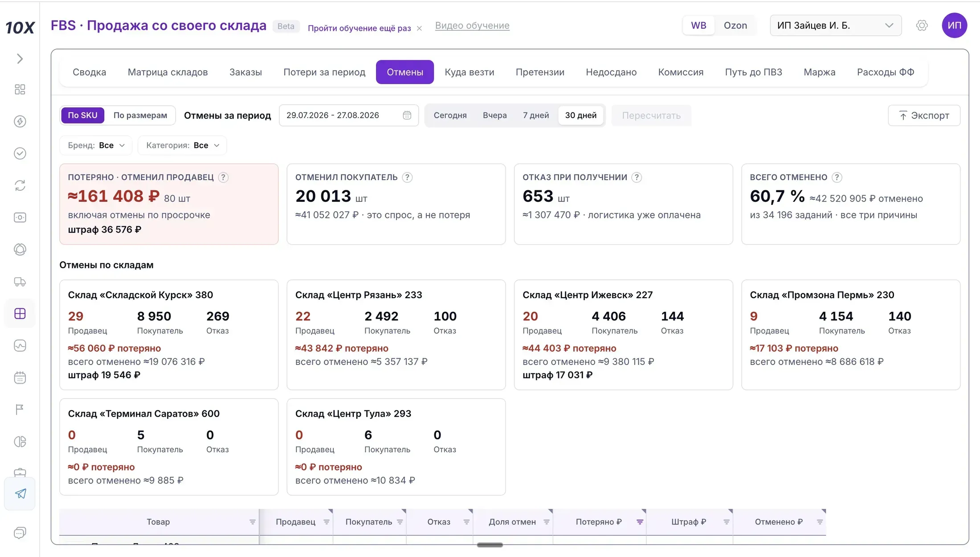Switch marketplace to Ozon
Screen dimensions: 980x557
coord(735,25)
